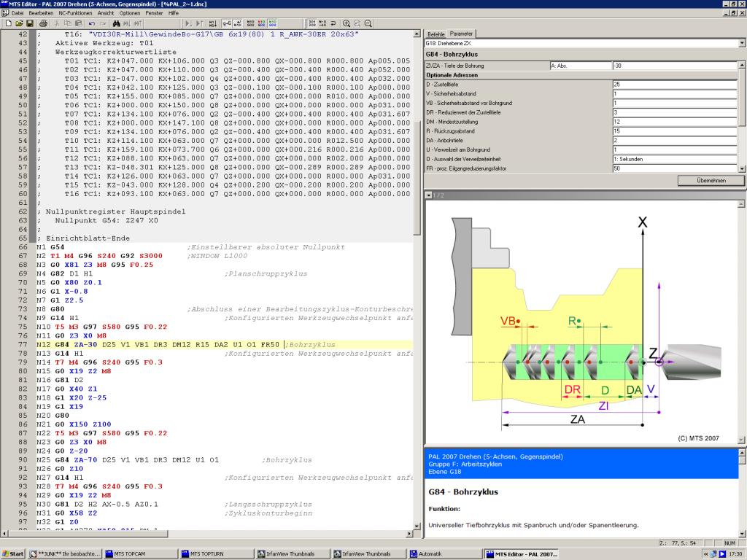Screen dimensions: 747x560
Task: Click the magnifier plus zoom in icon
Action: pyautogui.click(x=347, y=23)
